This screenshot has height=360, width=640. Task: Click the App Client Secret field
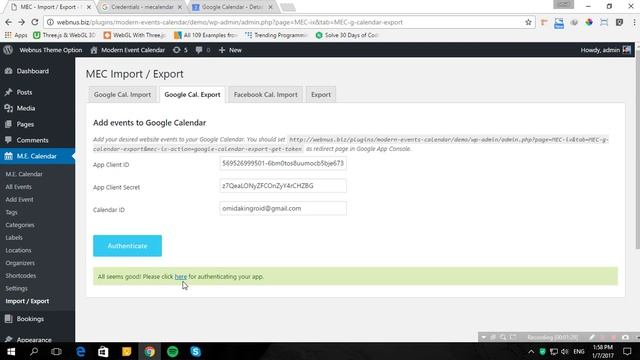tap(283, 186)
